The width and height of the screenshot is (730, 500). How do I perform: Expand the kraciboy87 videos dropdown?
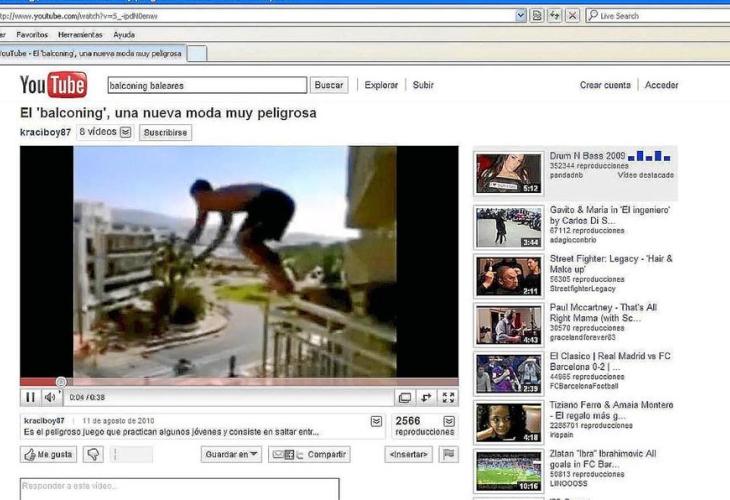pos(125,132)
